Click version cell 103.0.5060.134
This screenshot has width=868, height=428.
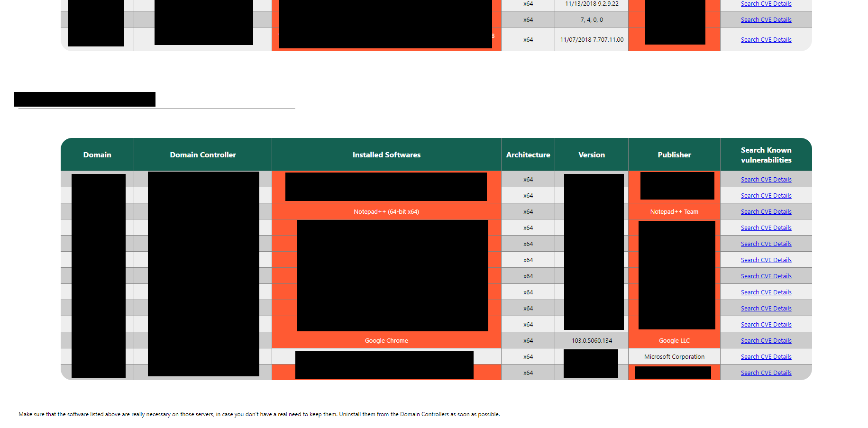pyautogui.click(x=592, y=341)
